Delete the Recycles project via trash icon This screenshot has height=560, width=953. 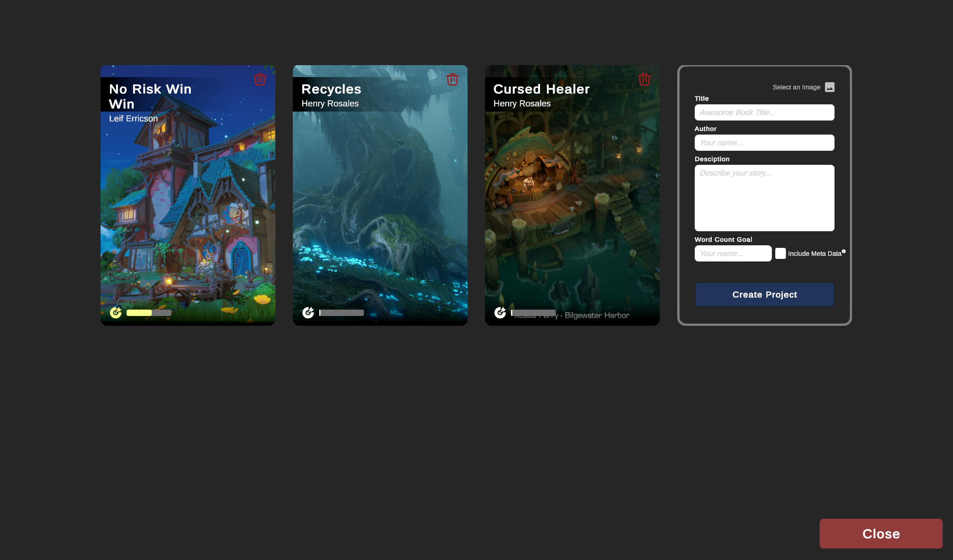point(452,80)
